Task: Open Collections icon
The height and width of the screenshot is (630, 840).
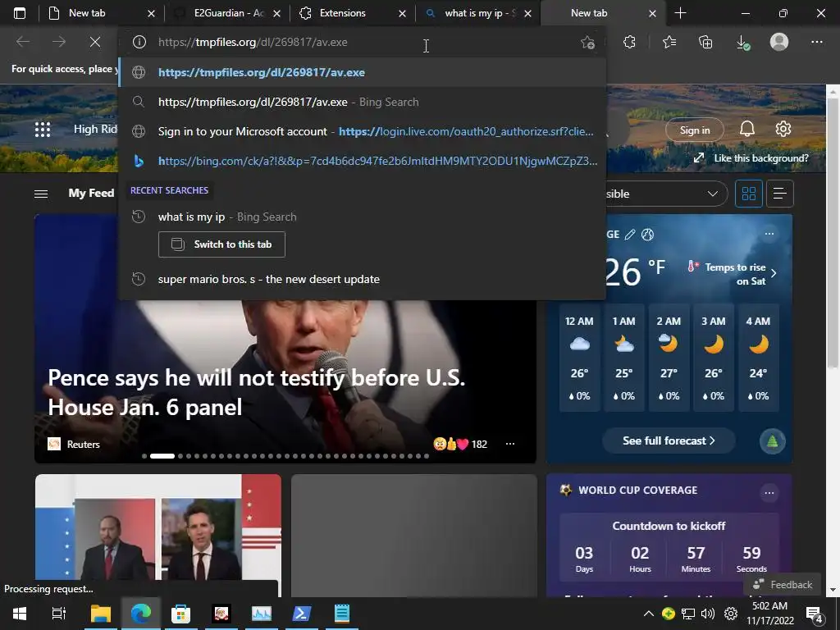Action: tap(705, 42)
